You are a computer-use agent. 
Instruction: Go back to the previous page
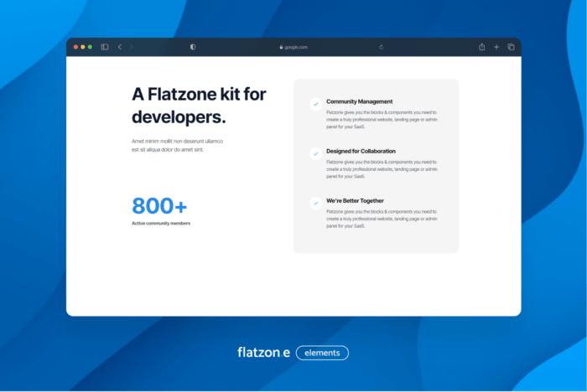(119, 47)
